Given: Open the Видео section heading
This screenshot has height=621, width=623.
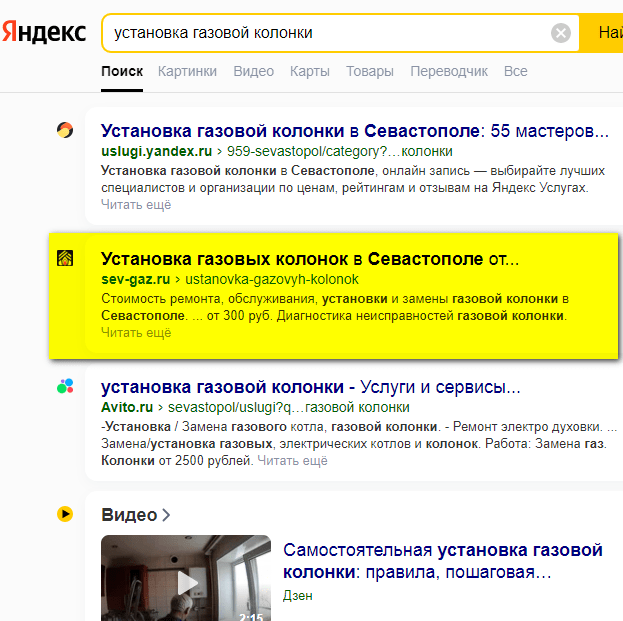Looking at the screenshot, I should coord(129,515).
